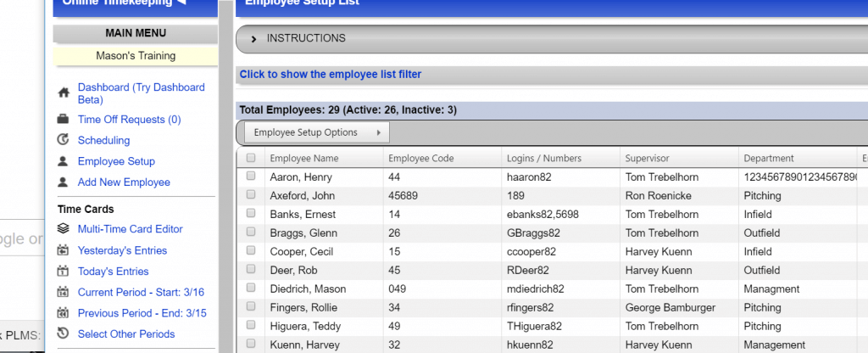Click department cell Managment in Diedrich row
This screenshot has width=868, height=353.
[x=771, y=289]
